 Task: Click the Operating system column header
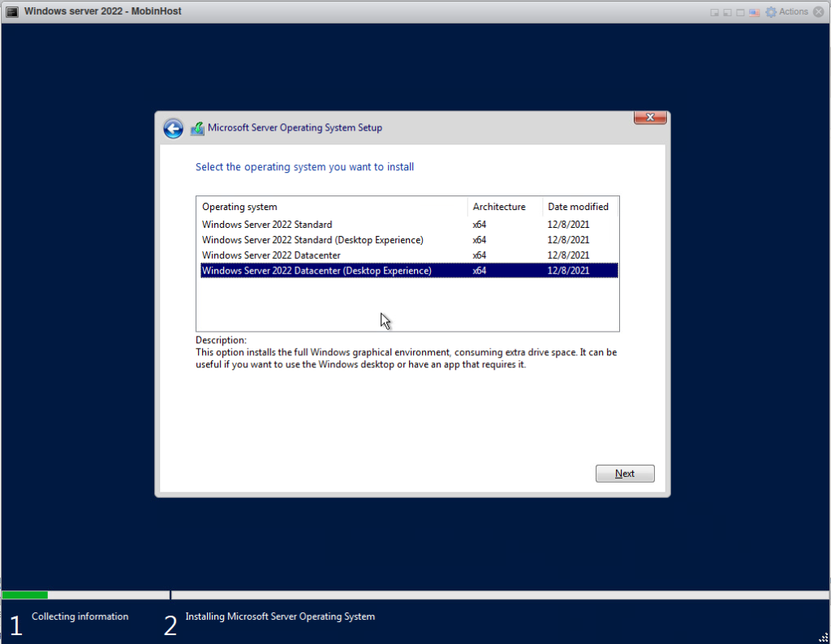coord(332,207)
